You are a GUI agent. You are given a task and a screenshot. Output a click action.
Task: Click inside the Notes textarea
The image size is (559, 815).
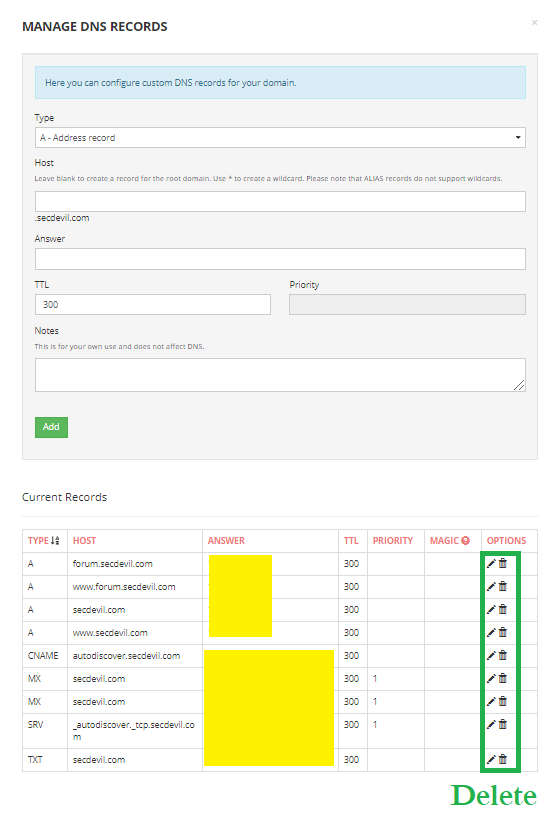(280, 375)
